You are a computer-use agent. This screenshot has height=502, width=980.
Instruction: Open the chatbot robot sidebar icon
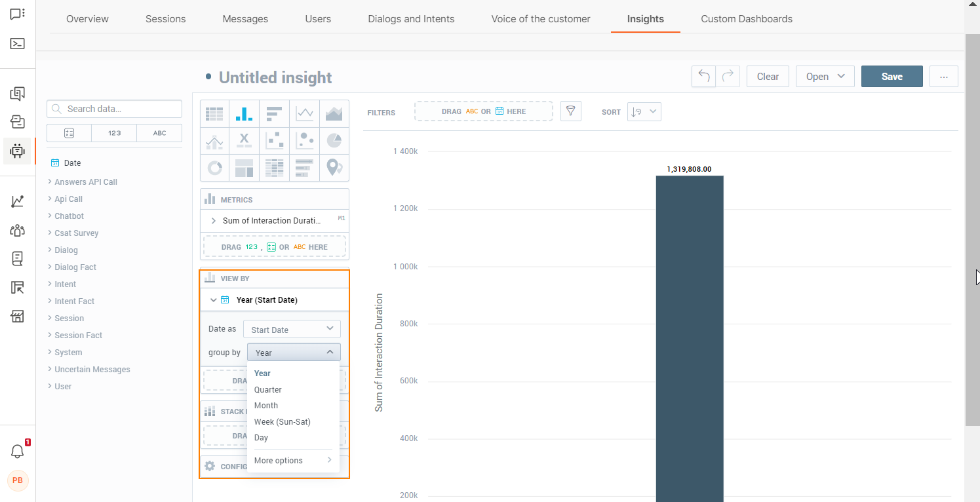[x=18, y=151]
